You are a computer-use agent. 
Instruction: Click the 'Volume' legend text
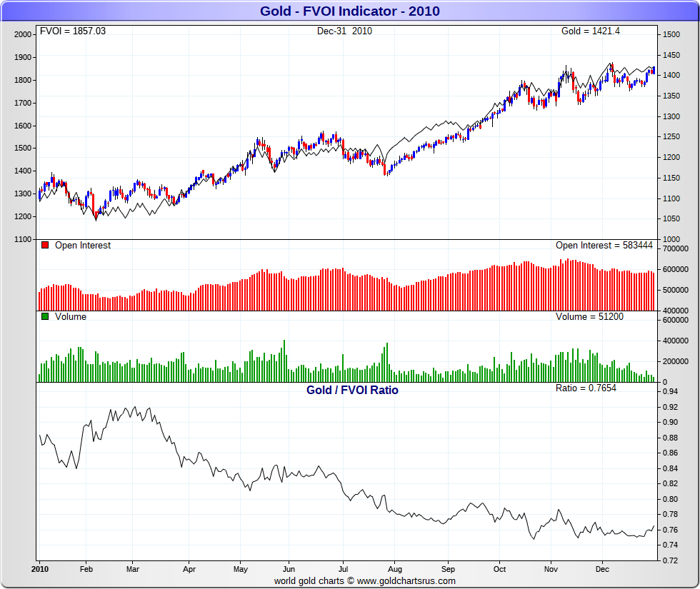click(x=71, y=317)
